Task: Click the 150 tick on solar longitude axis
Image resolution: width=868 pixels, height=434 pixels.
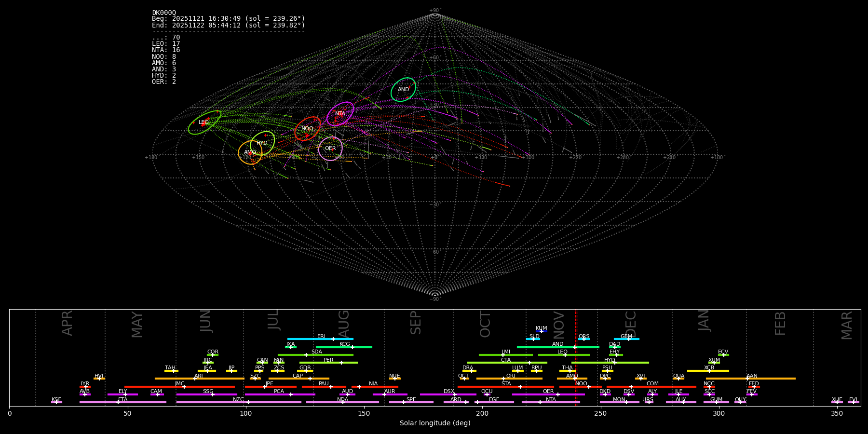Action: [364, 413]
